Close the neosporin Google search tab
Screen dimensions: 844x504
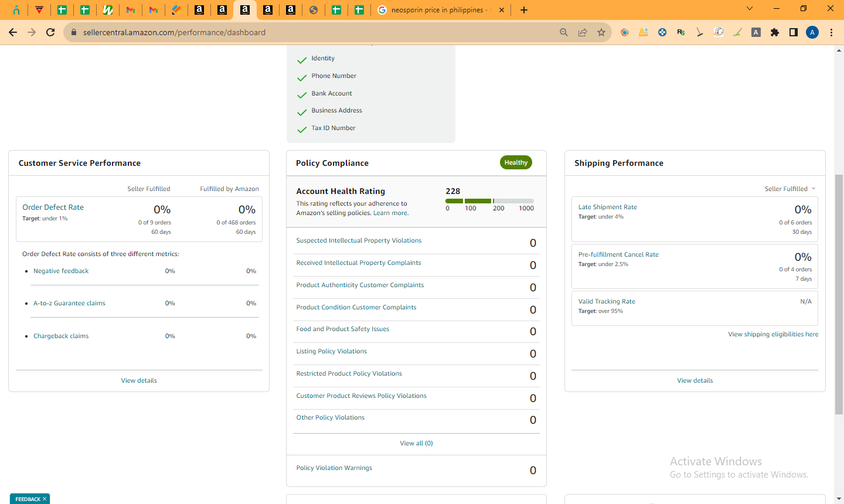502,10
